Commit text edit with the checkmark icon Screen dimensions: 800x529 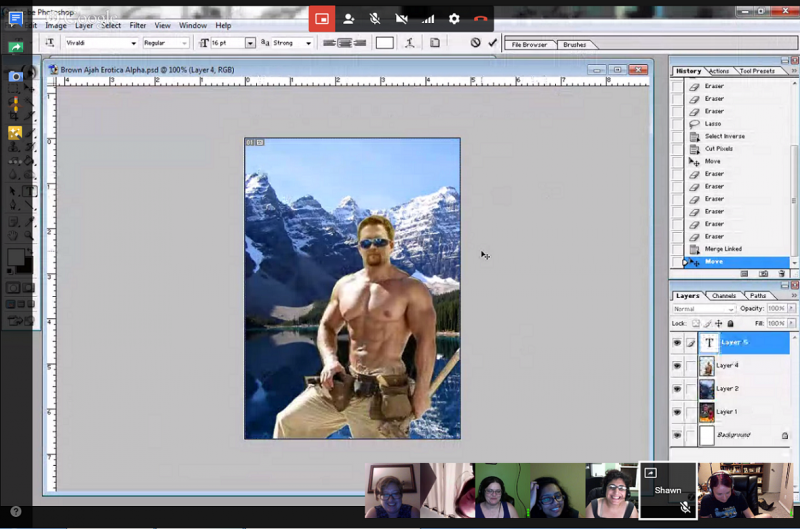pyautogui.click(x=493, y=43)
